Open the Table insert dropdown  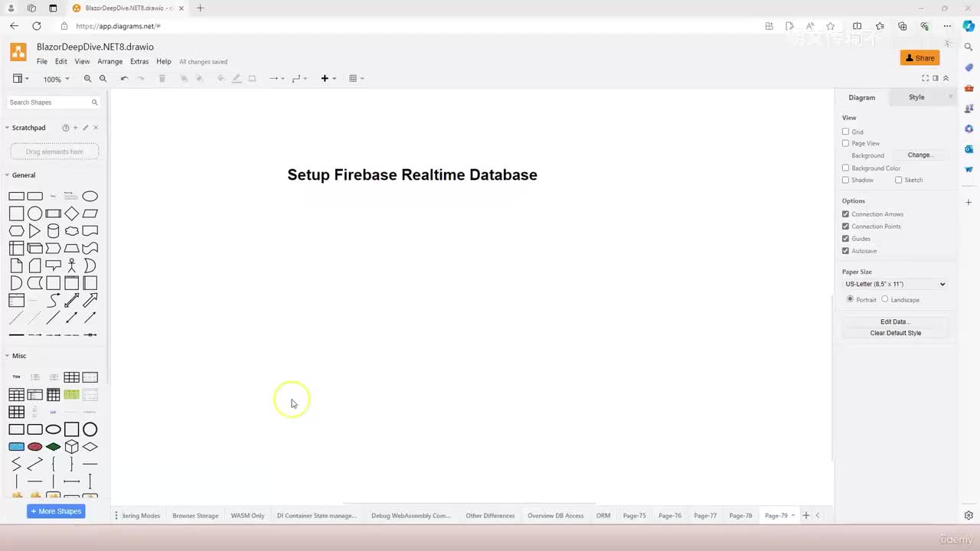point(356,79)
